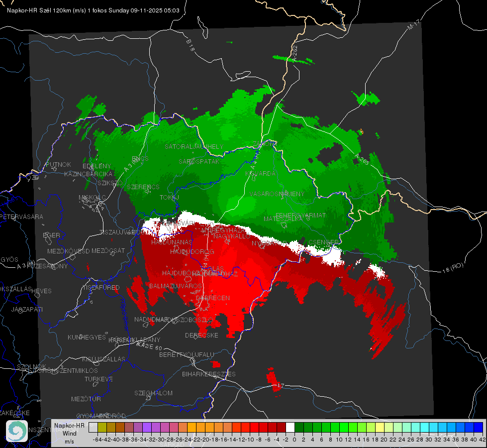Click the HAJDÚDOROG label

(x=192, y=251)
